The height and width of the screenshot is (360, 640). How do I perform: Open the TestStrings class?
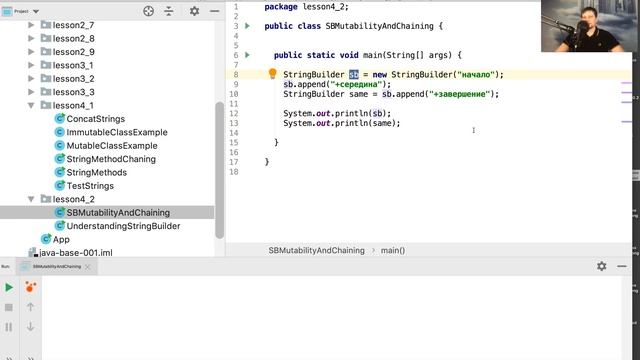coord(90,186)
